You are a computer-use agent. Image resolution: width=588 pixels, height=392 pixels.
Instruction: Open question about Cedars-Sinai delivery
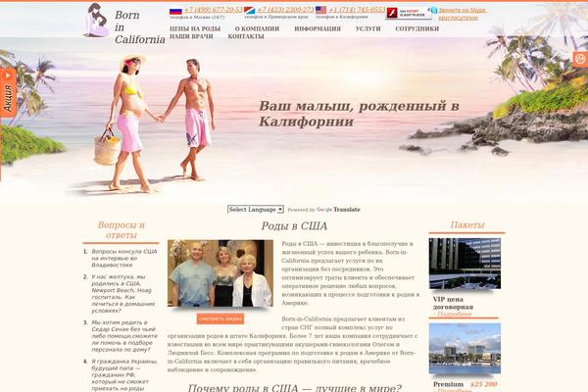coord(124,336)
